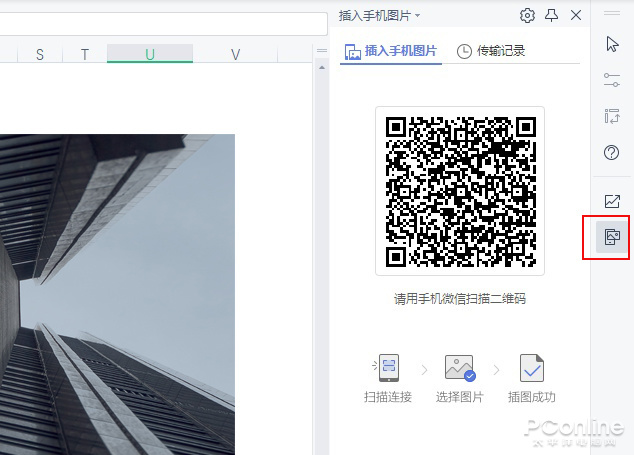Switch to the 传输记录 tab
This screenshot has height=455, width=634.
click(x=491, y=51)
